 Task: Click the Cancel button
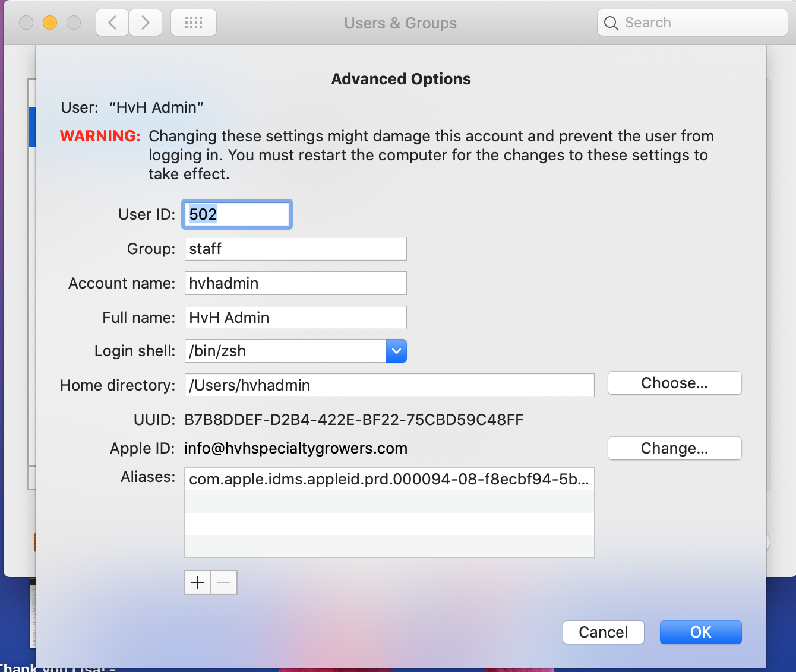(603, 632)
